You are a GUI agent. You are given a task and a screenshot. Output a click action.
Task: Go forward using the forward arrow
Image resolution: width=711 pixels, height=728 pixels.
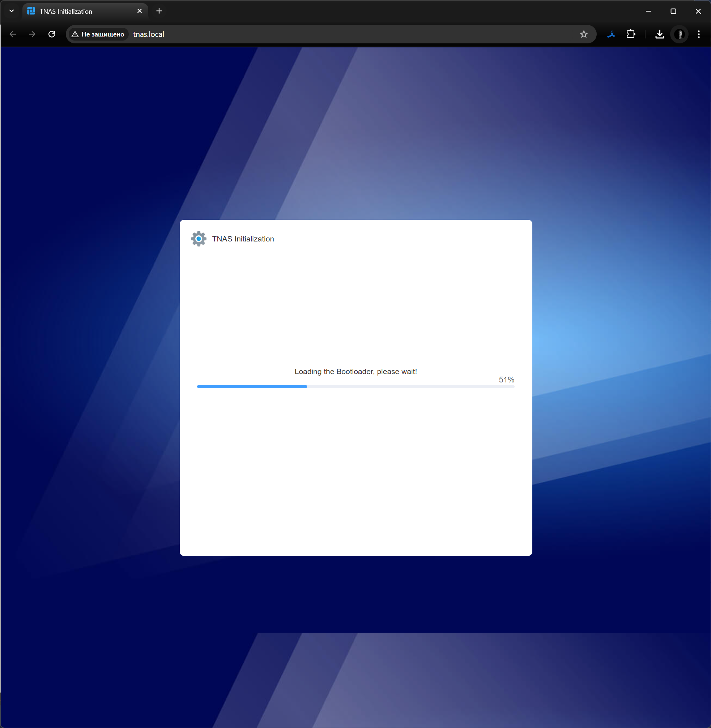(x=32, y=34)
